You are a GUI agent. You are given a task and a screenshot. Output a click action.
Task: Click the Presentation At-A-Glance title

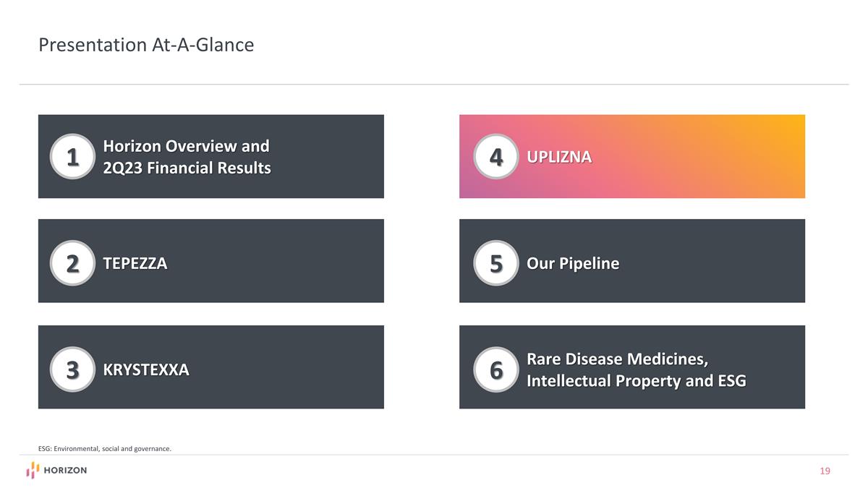[x=146, y=46]
